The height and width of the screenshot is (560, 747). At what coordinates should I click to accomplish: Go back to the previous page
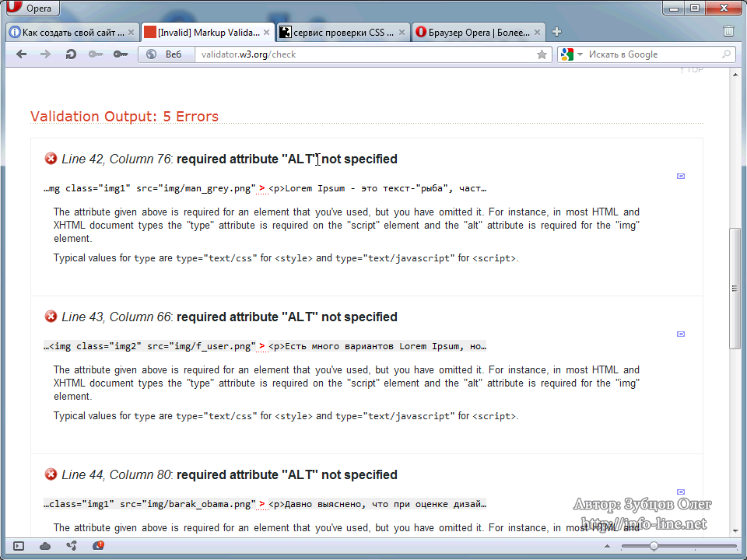click(22, 54)
